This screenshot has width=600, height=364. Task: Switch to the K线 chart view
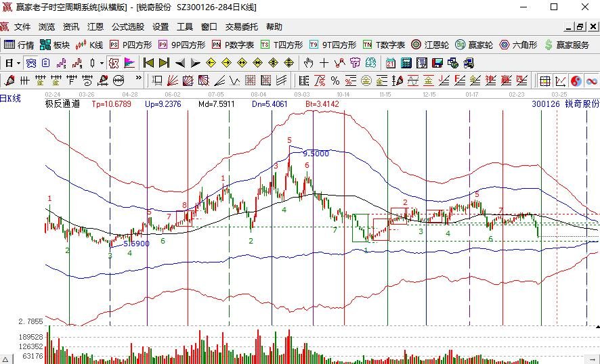coord(89,45)
